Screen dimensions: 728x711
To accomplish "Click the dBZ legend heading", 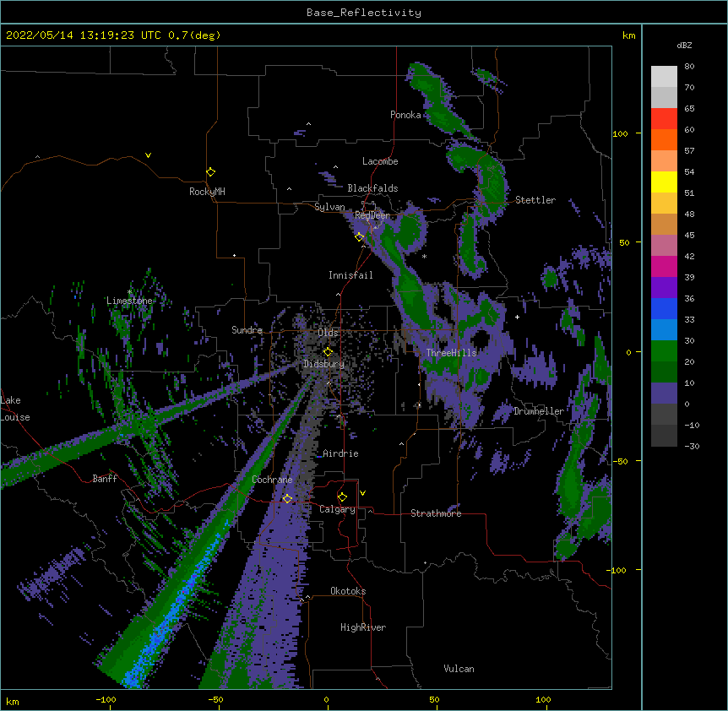I will coord(684,46).
